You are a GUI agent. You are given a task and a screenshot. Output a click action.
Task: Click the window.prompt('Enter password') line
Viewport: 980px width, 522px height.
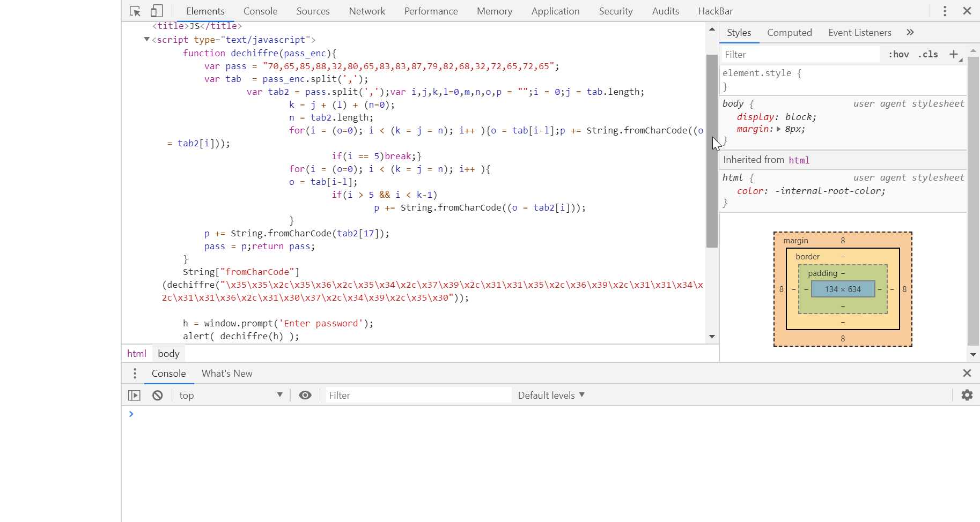(x=278, y=324)
